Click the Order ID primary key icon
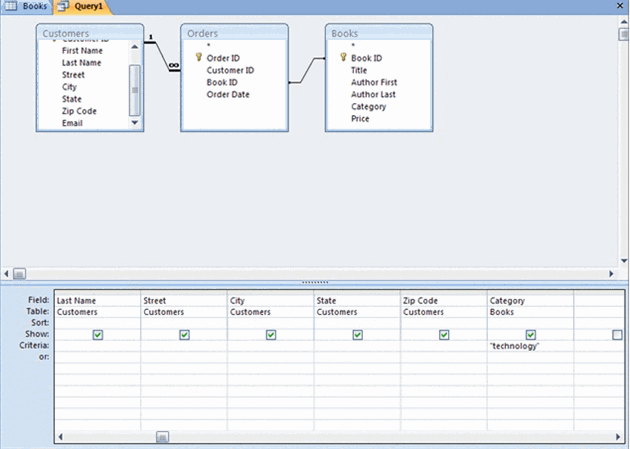The width and height of the screenshot is (630, 449). [198, 57]
